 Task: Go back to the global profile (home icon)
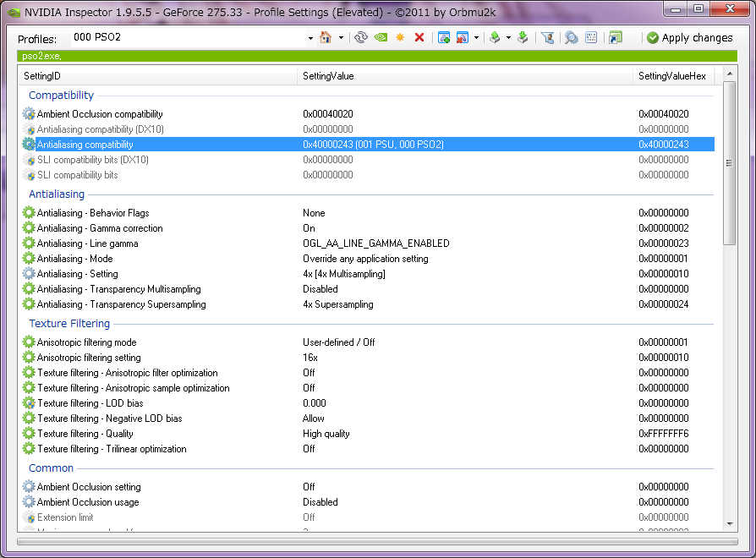click(x=326, y=37)
